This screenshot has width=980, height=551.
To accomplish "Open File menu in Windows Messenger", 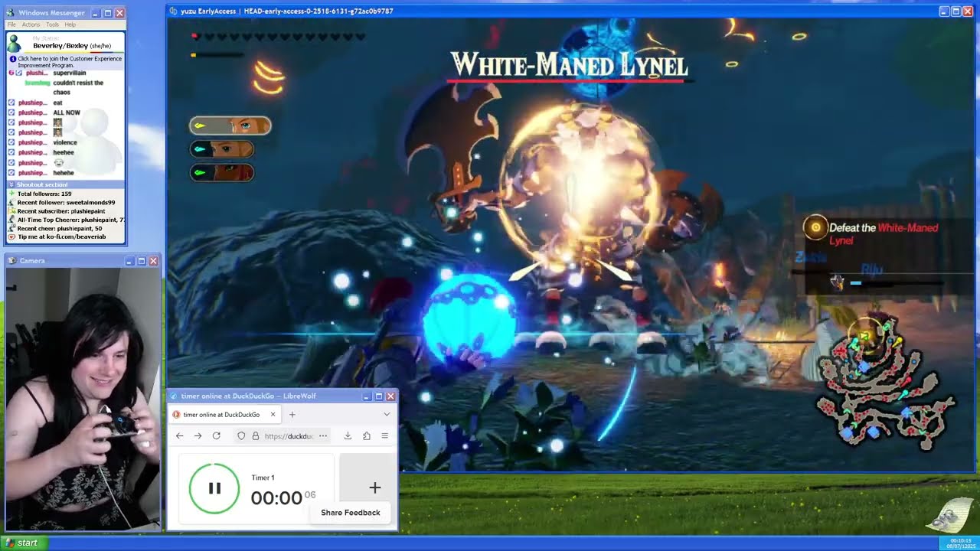I will click(11, 24).
